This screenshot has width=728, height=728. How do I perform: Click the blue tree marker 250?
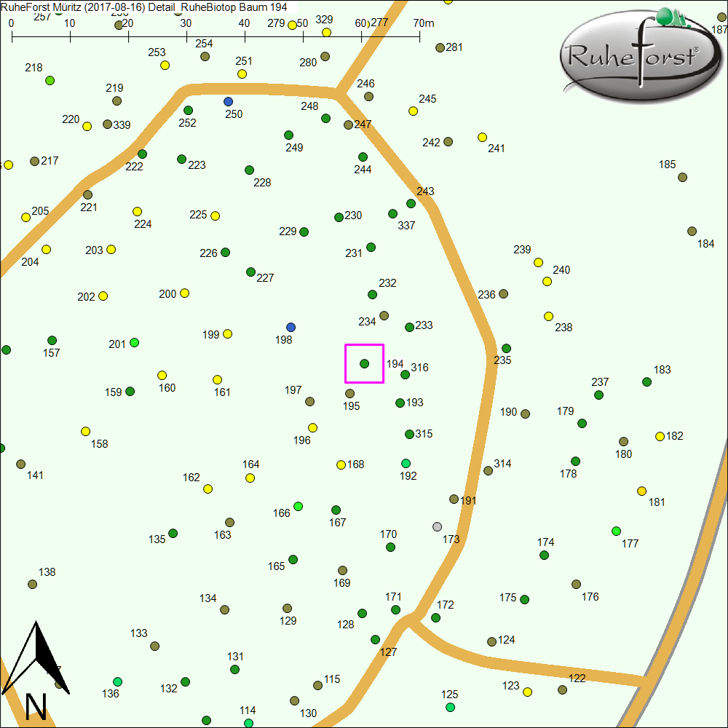tap(229, 101)
